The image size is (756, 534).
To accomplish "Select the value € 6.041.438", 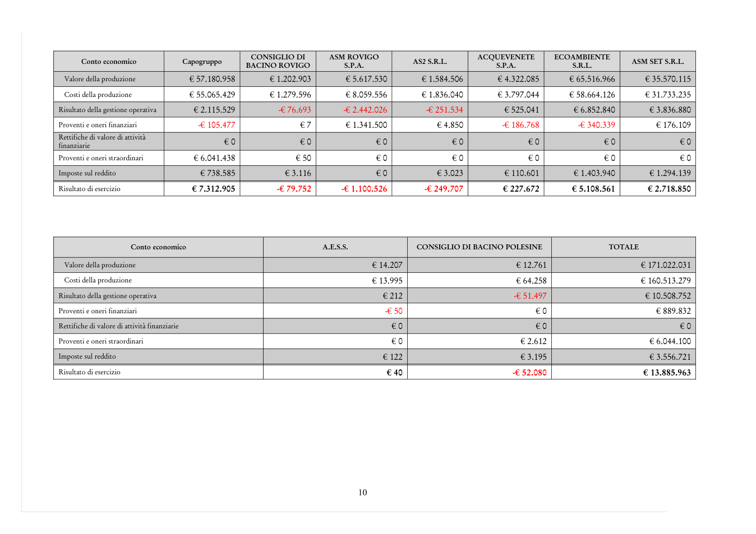I will coord(214,158).
